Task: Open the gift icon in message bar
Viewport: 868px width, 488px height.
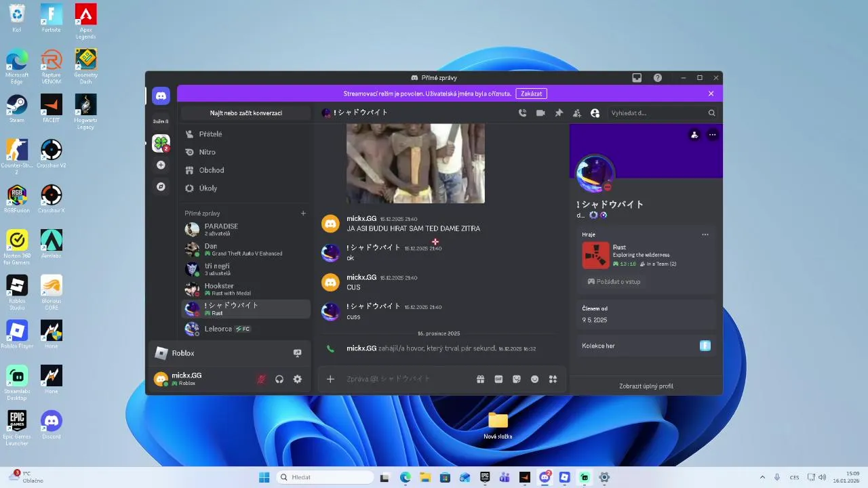Action: 480,380
